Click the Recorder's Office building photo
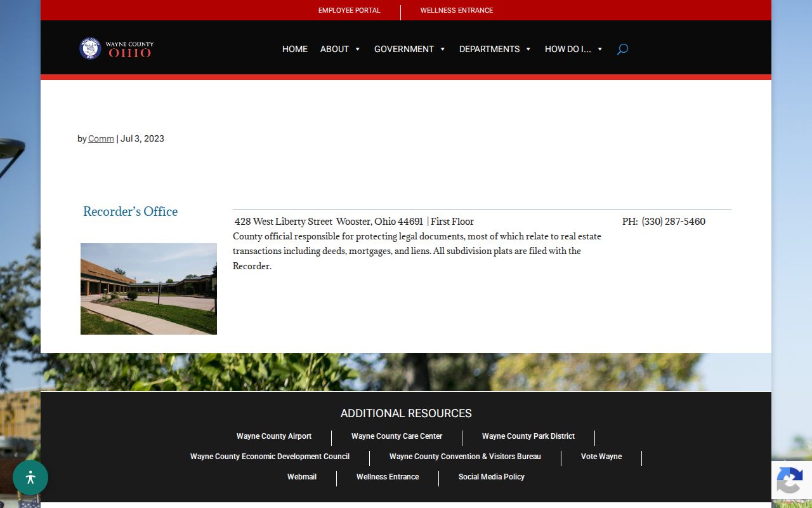Viewport: 812px width, 508px height. (148, 289)
